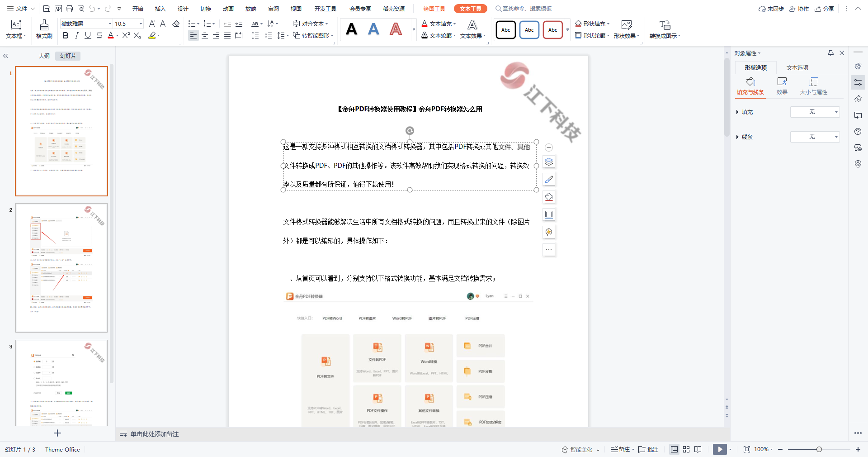Open Print Preview icon

[x=81, y=9]
